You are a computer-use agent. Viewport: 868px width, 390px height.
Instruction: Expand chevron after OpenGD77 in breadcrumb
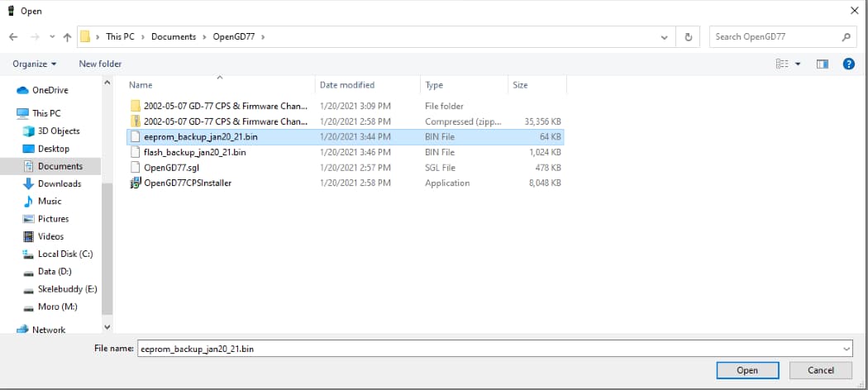263,37
